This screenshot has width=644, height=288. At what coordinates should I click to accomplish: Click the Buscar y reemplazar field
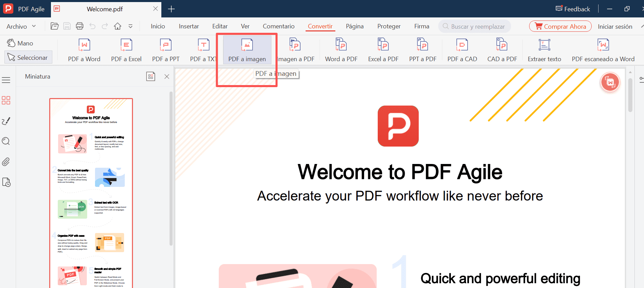pos(474,26)
